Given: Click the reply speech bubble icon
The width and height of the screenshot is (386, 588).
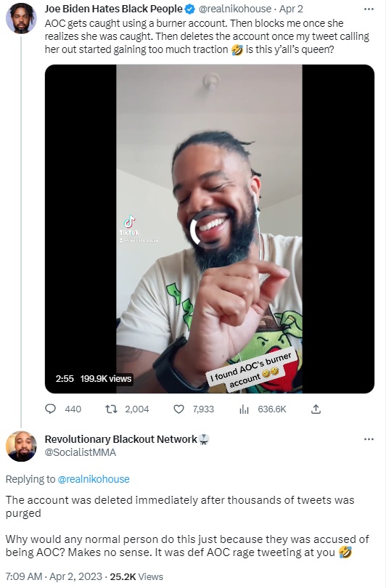Looking at the screenshot, I should (x=50, y=409).
